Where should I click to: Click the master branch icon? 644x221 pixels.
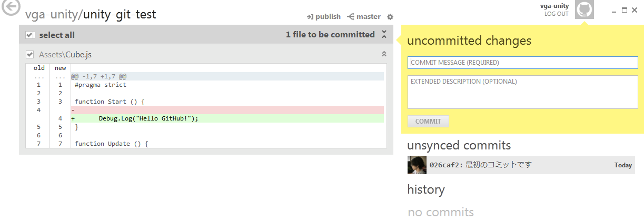pyautogui.click(x=351, y=17)
